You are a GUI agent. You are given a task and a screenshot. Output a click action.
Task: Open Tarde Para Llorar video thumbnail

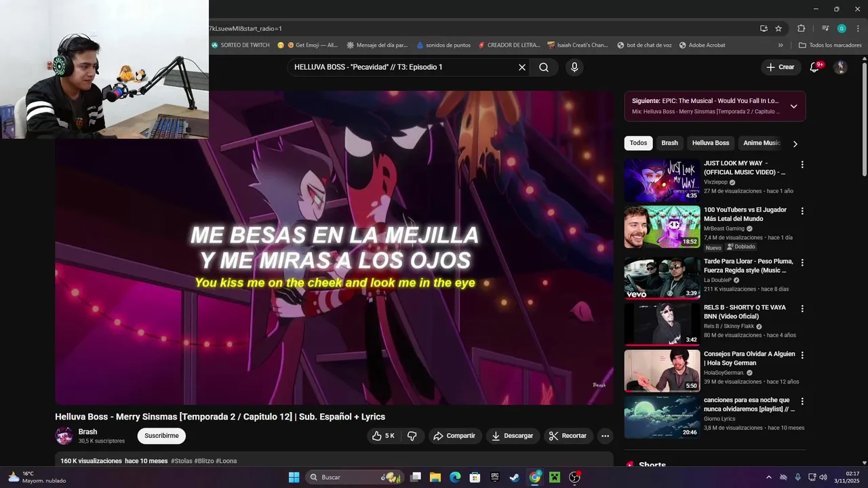pos(663,278)
